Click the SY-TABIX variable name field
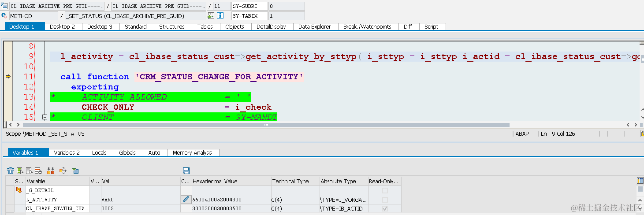The height and width of the screenshot is (215, 644). 249,16
